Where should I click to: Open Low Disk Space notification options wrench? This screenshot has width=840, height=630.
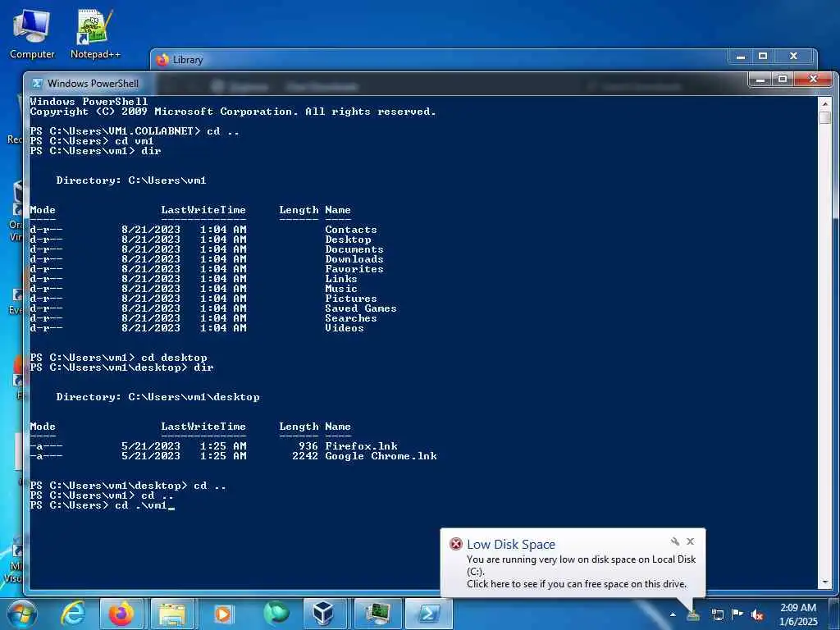point(675,541)
